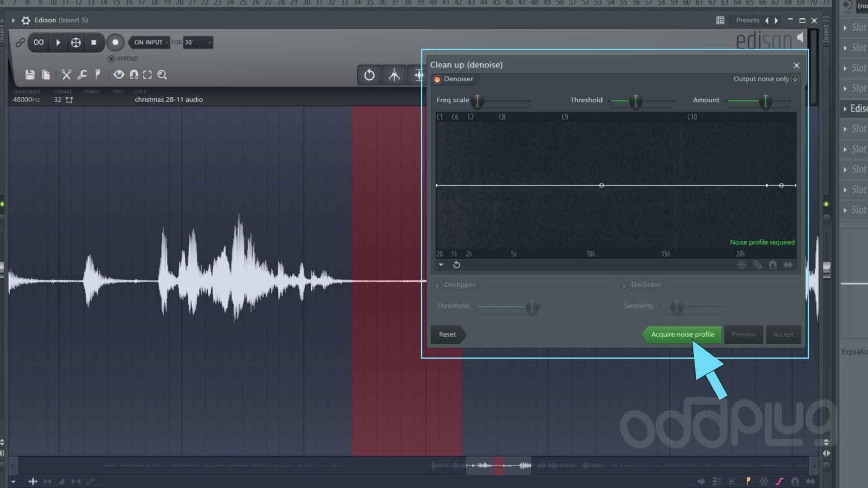
Task: Click the Acquire noise profile button
Action: (x=682, y=334)
